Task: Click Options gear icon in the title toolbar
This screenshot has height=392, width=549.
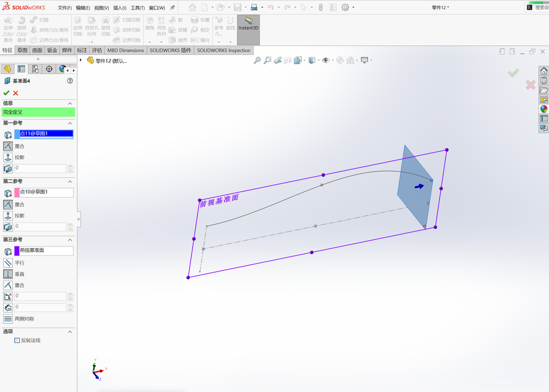Action: point(345,7)
